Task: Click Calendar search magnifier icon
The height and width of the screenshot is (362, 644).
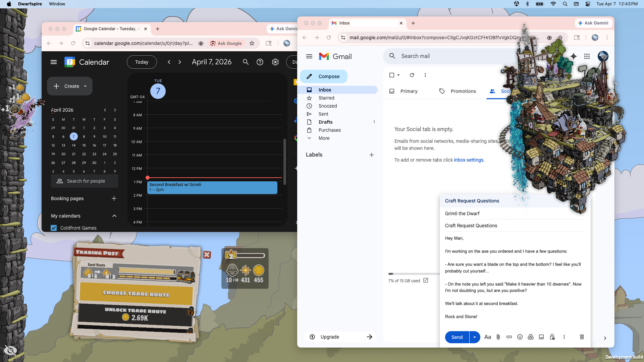Action: [x=246, y=62]
